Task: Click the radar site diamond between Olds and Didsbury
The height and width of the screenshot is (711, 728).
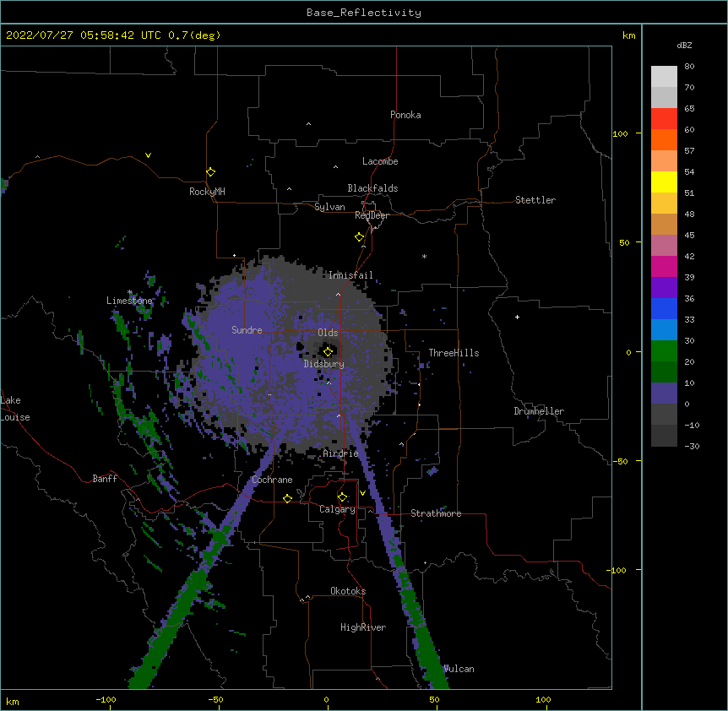Action: click(x=329, y=351)
